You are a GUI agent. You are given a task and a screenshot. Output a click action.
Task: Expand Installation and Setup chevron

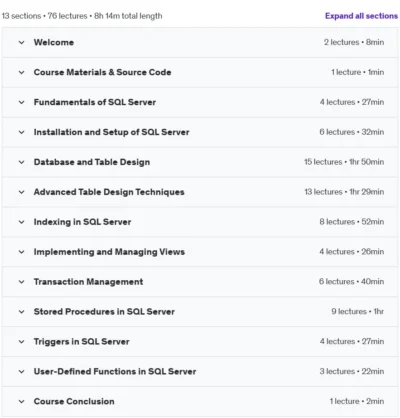coord(22,132)
